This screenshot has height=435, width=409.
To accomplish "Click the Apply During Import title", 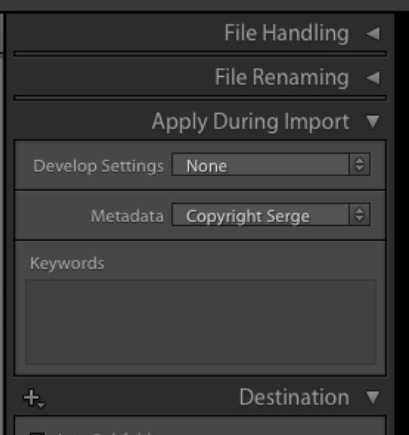I will tap(251, 122).
